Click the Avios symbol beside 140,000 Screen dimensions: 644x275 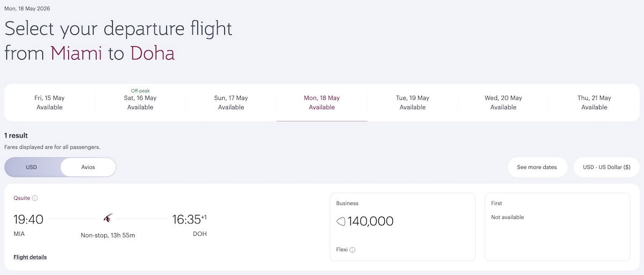point(341,221)
